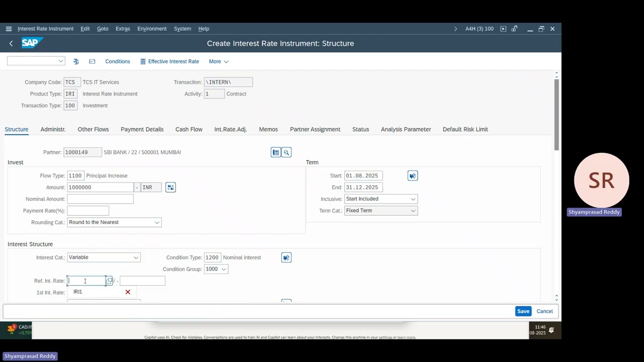This screenshot has width=644, height=362.
Task: Click the icon beside the Term Start date
Action: tap(413, 176)
